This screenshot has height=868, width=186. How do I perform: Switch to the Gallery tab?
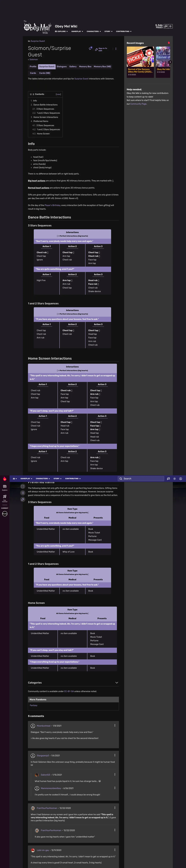(x=73, y=66)
